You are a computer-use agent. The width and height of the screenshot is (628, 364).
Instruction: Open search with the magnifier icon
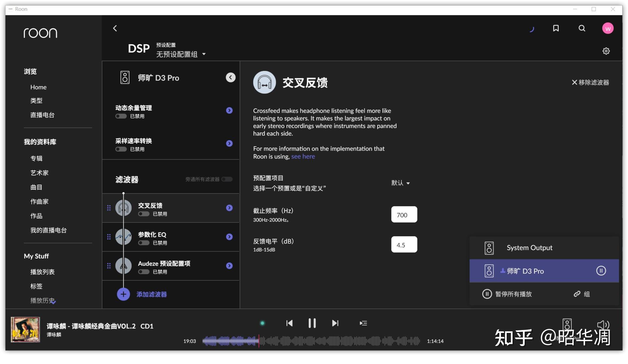click(582, 28)
